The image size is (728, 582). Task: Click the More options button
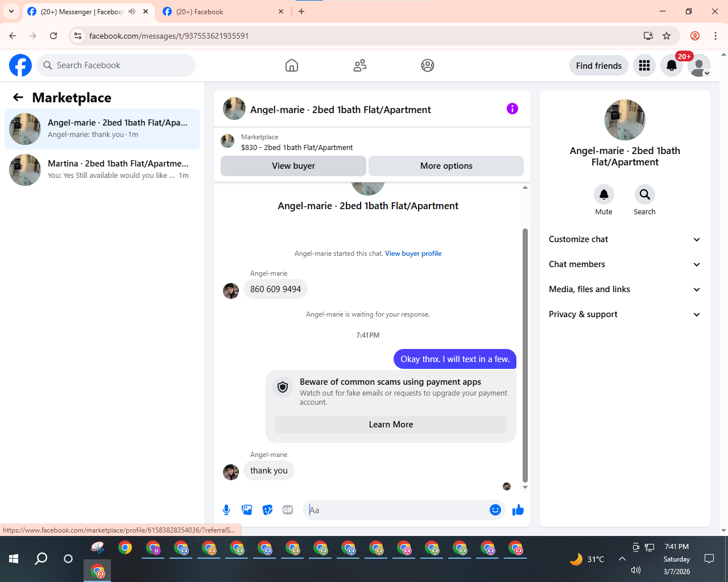click(x=446, y=166)
